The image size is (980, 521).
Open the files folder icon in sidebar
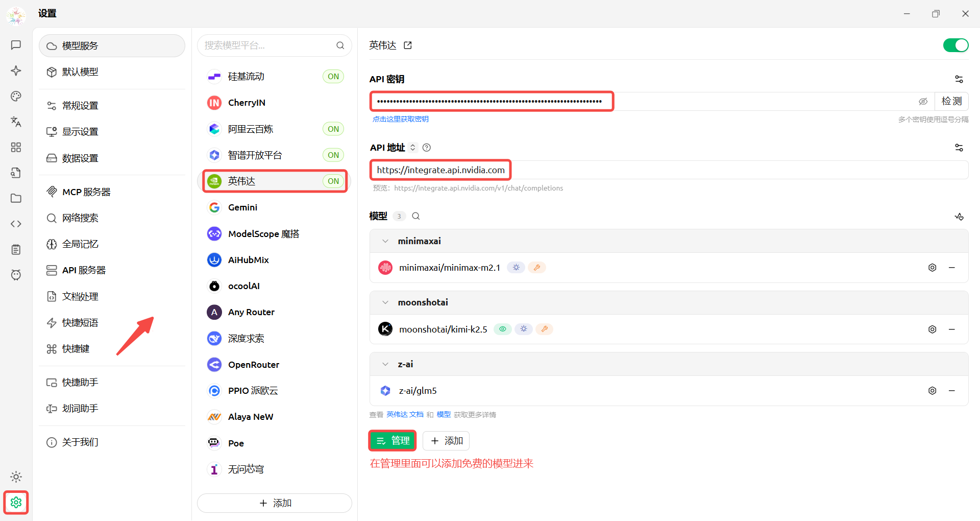pos(16,198)
